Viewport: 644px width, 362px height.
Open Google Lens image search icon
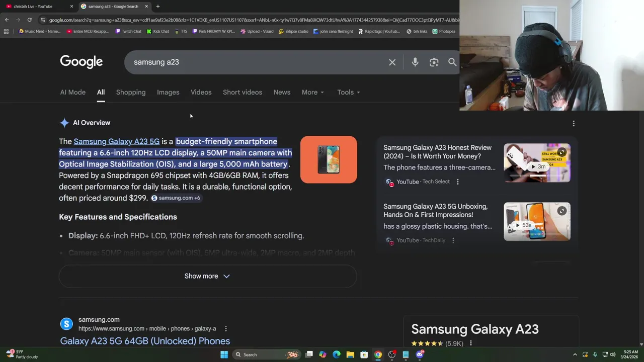click(x=434, y=62)
